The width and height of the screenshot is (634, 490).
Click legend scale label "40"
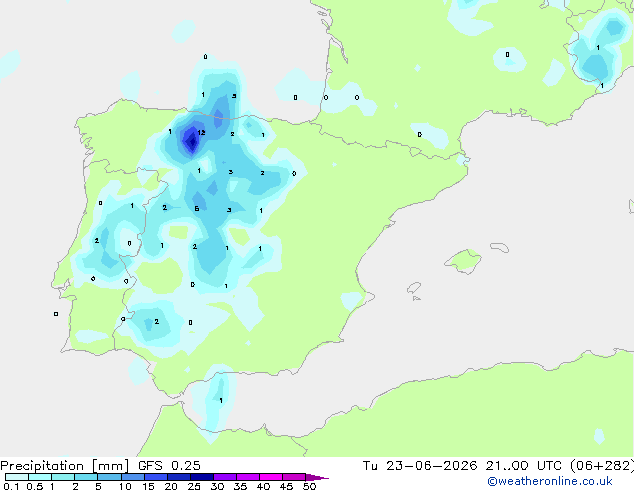tap(263, 486)
